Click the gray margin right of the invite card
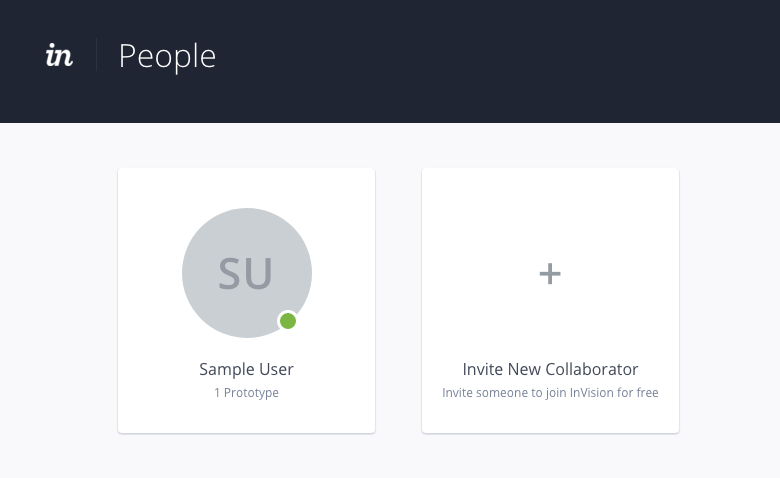Viewport: 780px width, 478px height. (730, 300)
